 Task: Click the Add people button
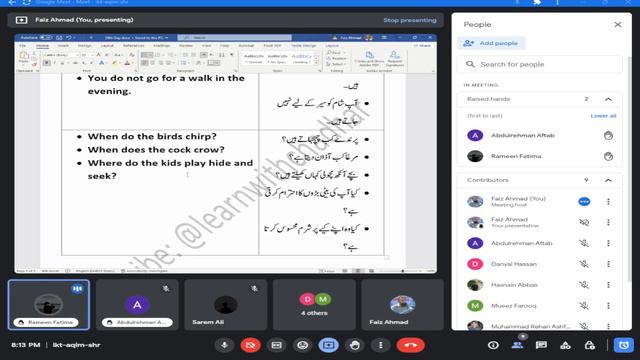pos(491,43)
